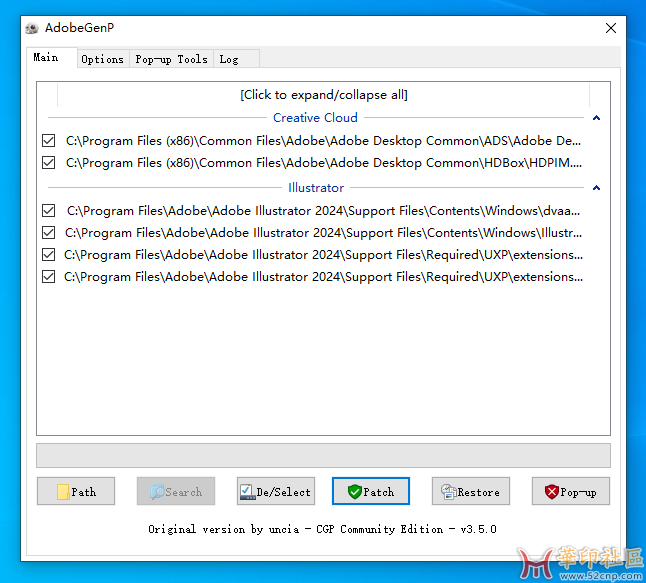
Task: Click the De/Select button label
Action: pos(283,492)
